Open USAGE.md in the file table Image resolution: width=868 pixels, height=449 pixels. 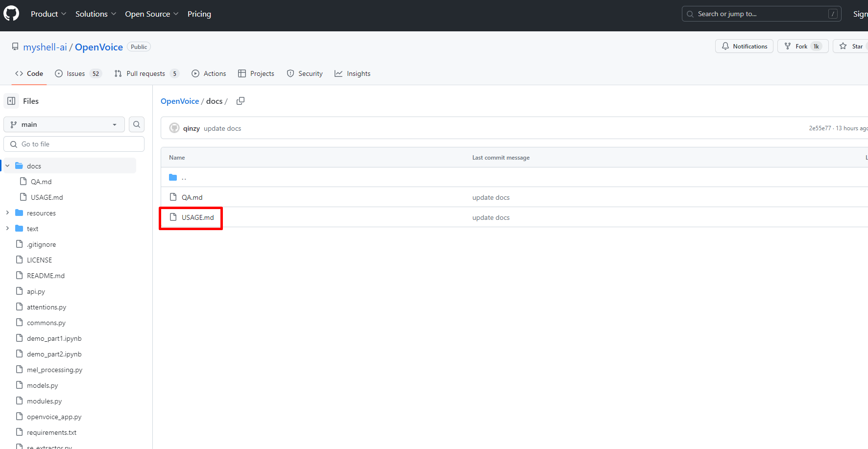pos(198,217)
